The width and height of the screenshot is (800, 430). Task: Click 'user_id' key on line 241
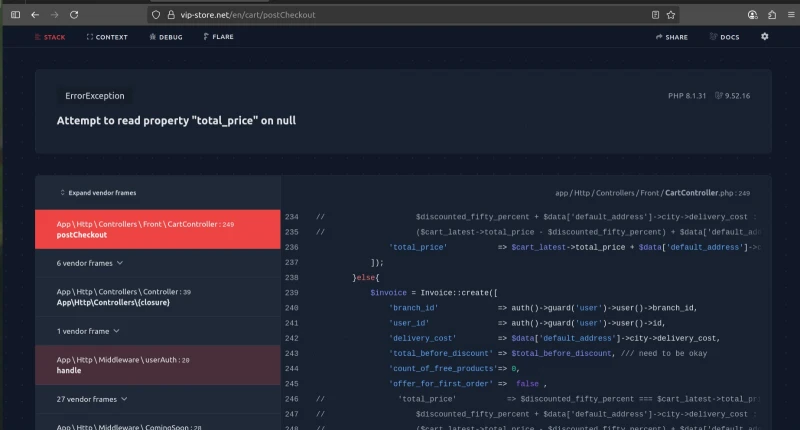(x=409, y=323)
